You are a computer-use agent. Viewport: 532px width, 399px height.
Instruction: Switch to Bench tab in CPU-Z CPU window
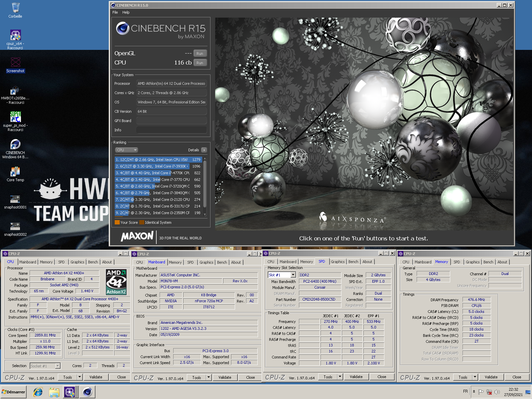(x=93, y=262)
